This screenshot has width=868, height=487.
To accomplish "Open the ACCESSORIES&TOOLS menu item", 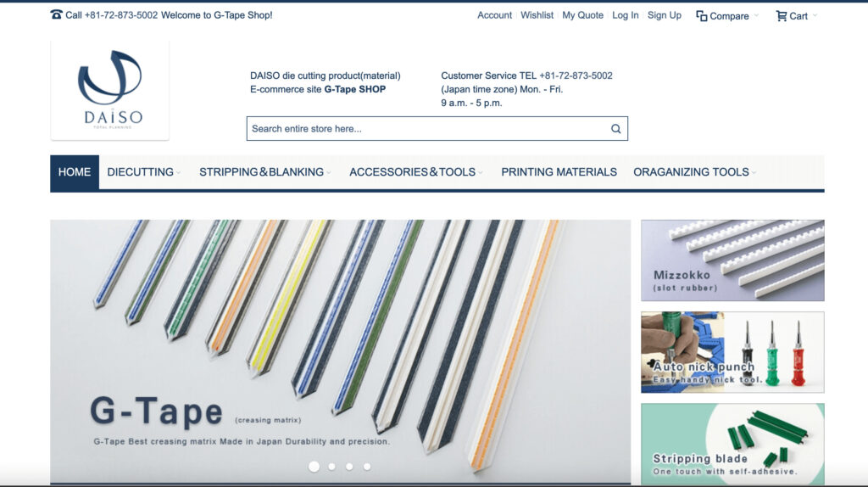I will click(413, 172).
